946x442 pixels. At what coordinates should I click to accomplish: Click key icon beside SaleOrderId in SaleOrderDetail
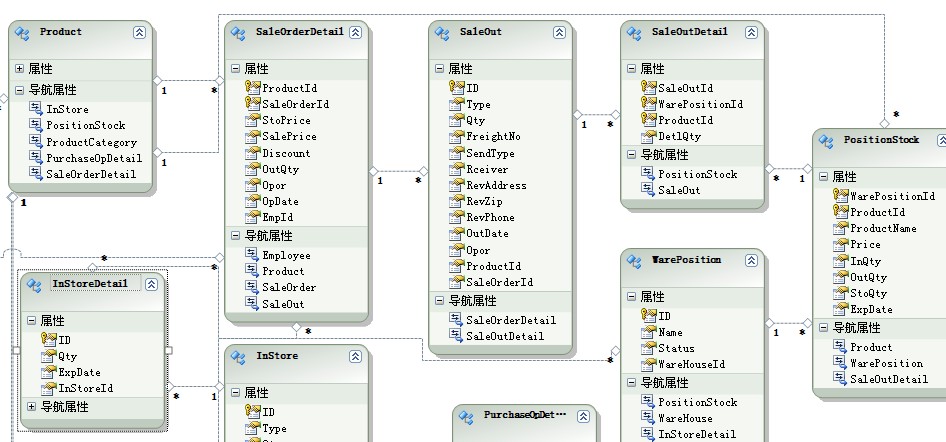click(x=252, y=104)
